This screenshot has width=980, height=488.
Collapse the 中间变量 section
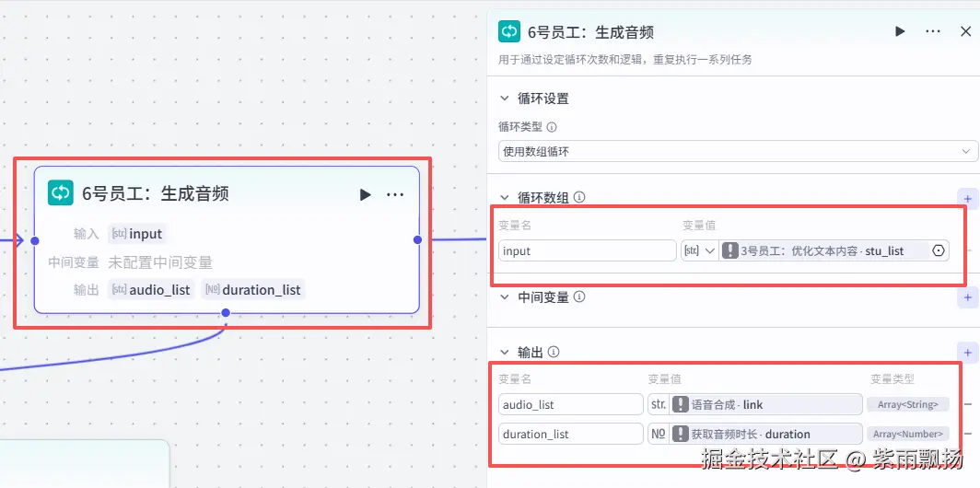505,297
